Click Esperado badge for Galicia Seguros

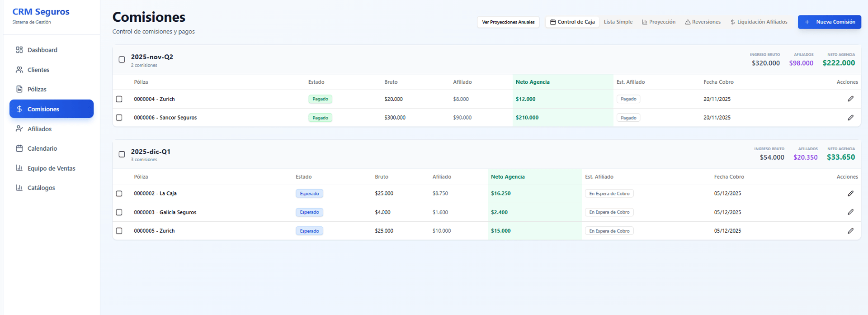click(x=309, y=212)
